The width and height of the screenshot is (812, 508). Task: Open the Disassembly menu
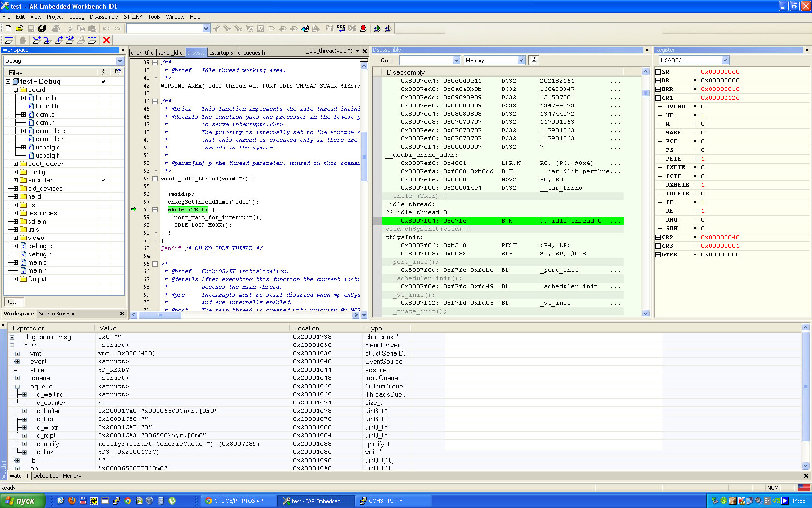104,17
